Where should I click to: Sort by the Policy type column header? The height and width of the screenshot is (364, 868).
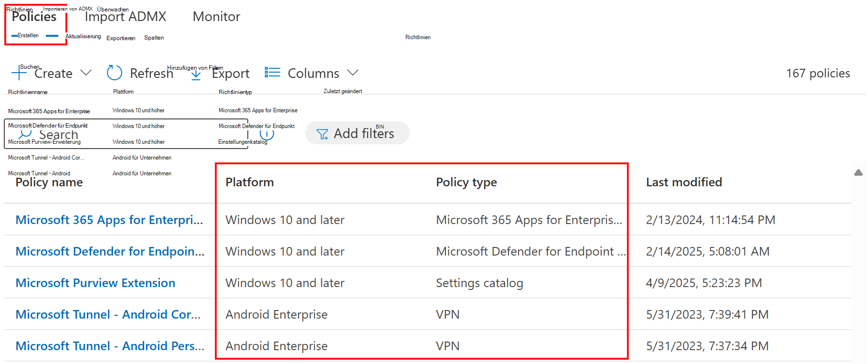466,182
